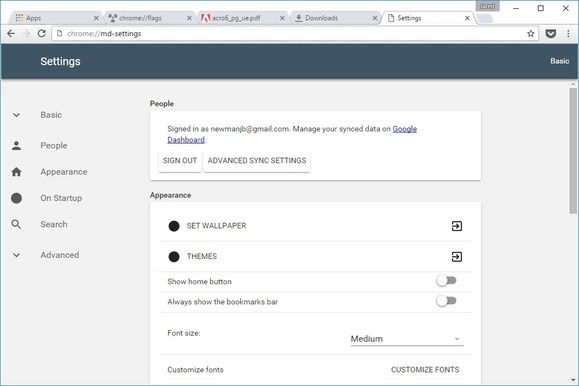Close the chrome://flags tab
The image size is (579, 386).
click(189, 18)
